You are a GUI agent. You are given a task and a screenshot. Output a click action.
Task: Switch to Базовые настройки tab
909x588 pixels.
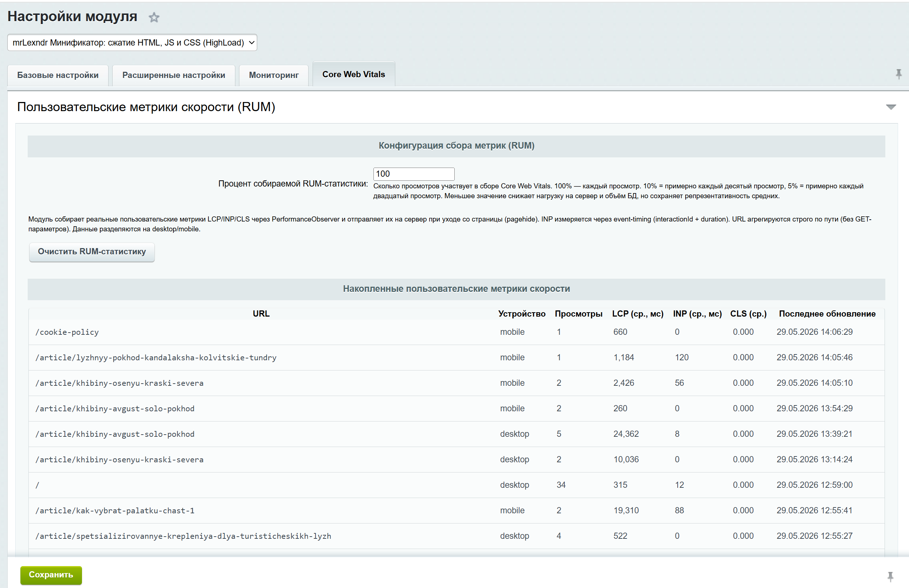click(58, 75)
